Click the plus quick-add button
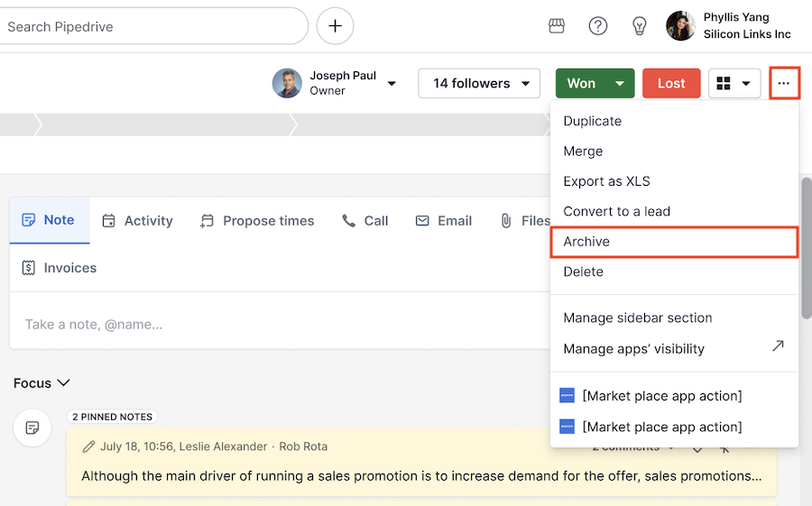The image size is (812, 506). [335, 26]
